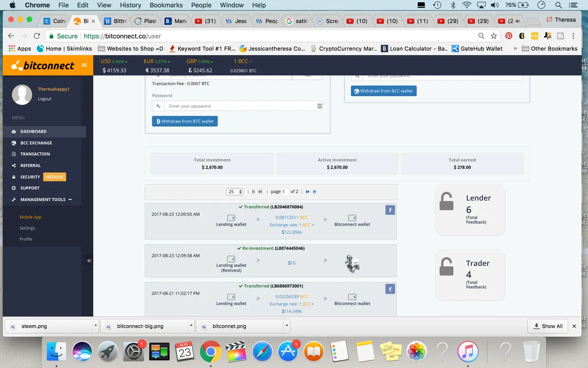Image resolution: width=588 pixels, height=368 pixels.
Task: Click the Re-Investment robot image
Action: point(352,264)
